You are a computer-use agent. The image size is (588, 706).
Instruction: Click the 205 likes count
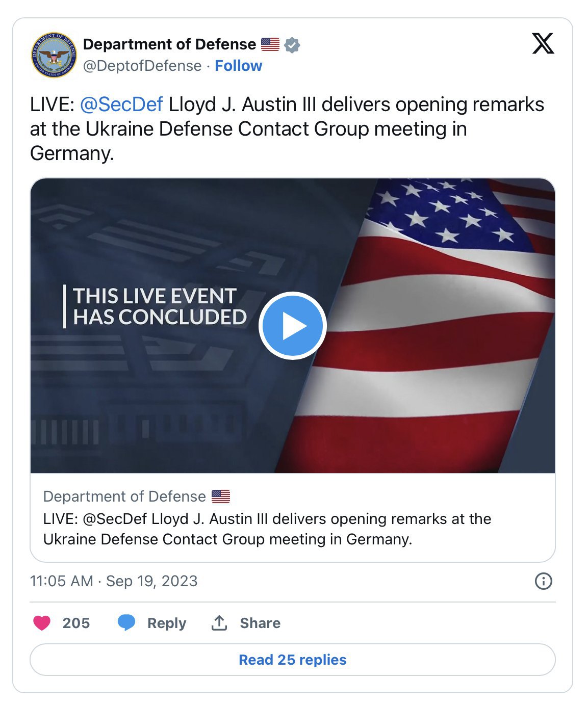point(76,623)
